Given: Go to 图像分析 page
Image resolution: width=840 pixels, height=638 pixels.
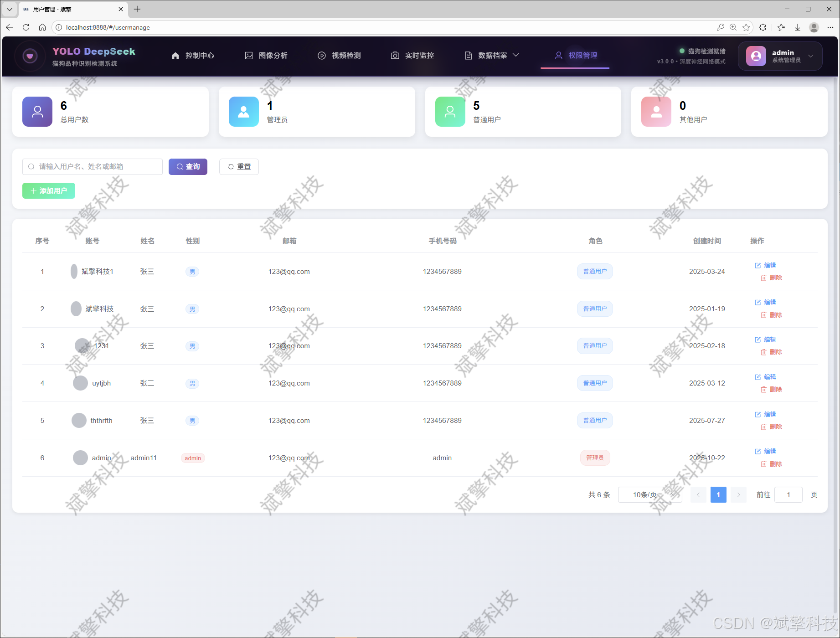Looking at the screenshot, I should (x=266, y=56).
